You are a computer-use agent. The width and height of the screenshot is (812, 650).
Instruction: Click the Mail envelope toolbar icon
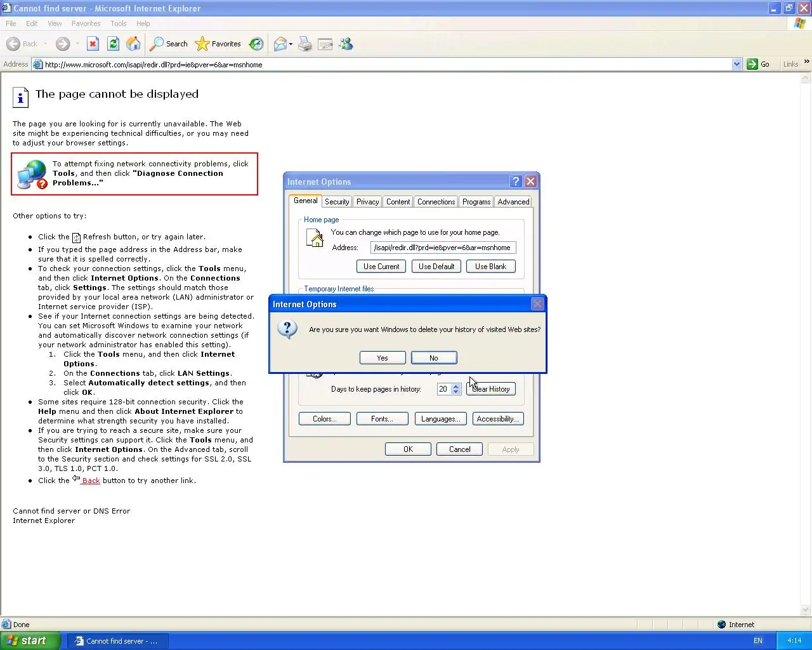pyautogui.click(x=280, y=44)
